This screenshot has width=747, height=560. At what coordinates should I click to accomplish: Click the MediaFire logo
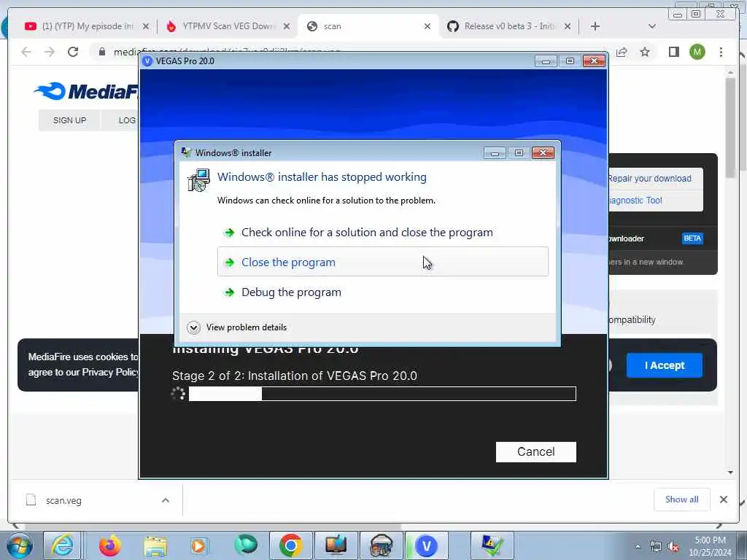point(86,91)
